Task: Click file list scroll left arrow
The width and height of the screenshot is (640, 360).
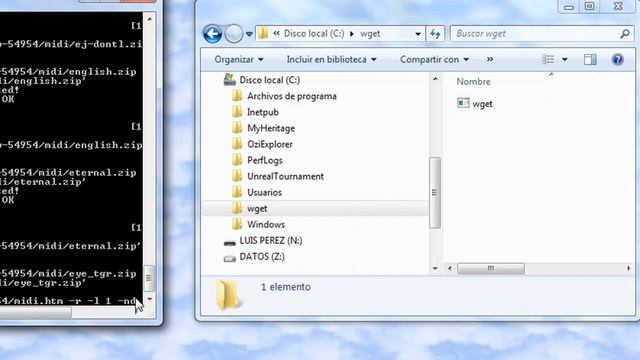Action: point(450,268)
